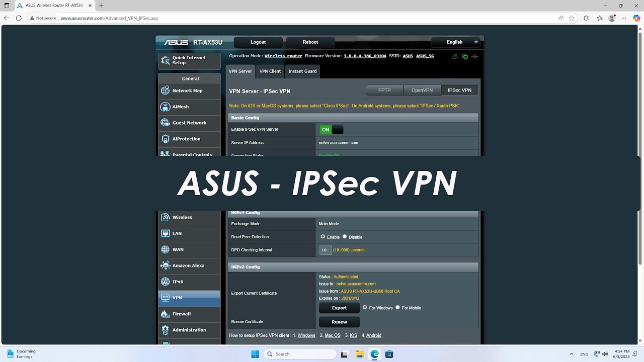This screenshot has height=362, width=644.
Task: Open LAN settings in sidebar
Action: pos(189,233)
